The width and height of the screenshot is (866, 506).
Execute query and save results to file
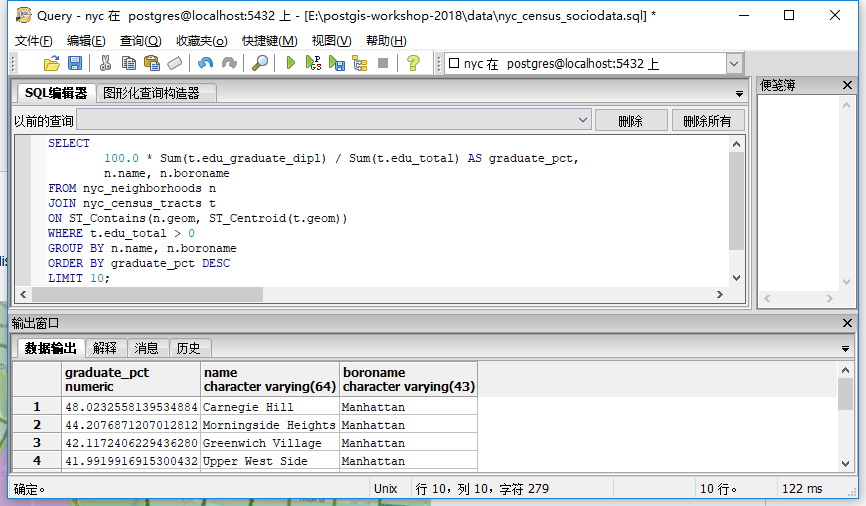pos(336,64)
